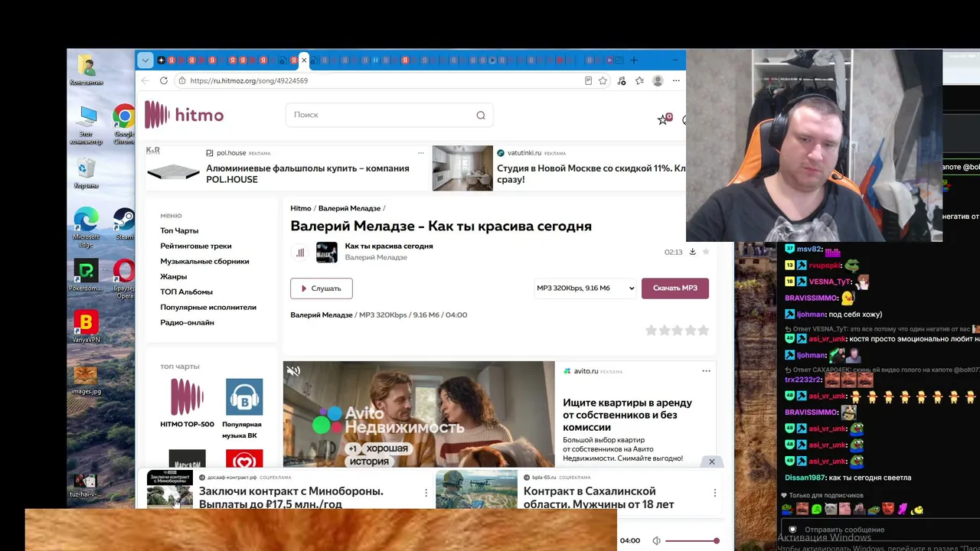Click the Отправить сообщение chat input

[880, 530]
